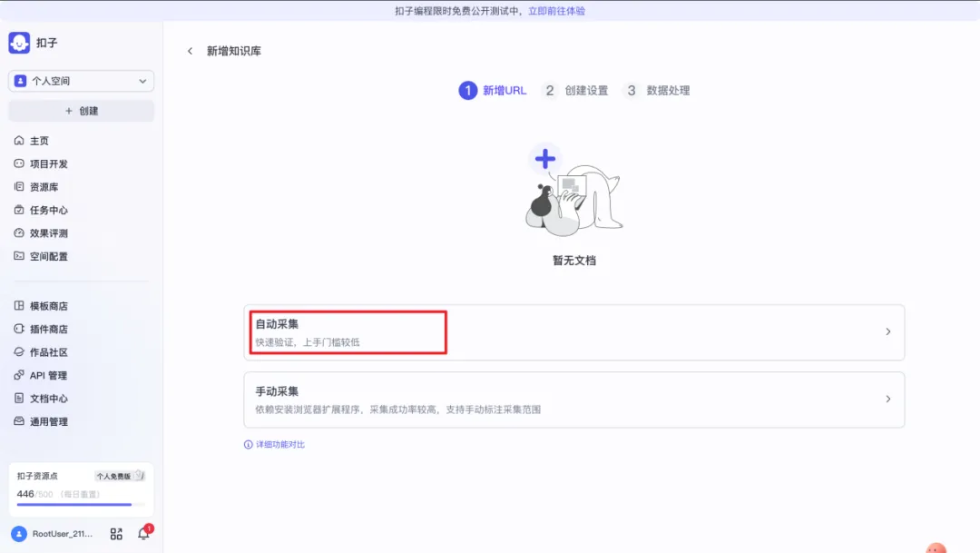Expand 自动采集 via its right chevron

click(887, 331)
